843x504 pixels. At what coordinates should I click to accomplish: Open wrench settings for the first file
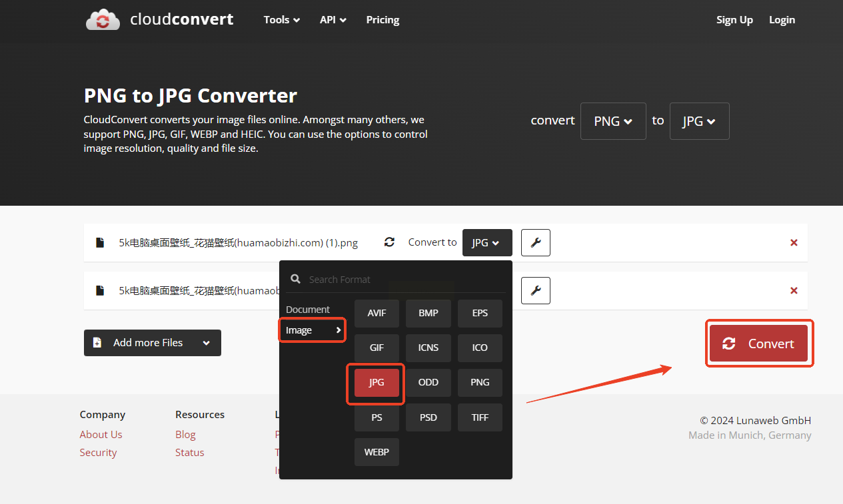click(535, 243)
